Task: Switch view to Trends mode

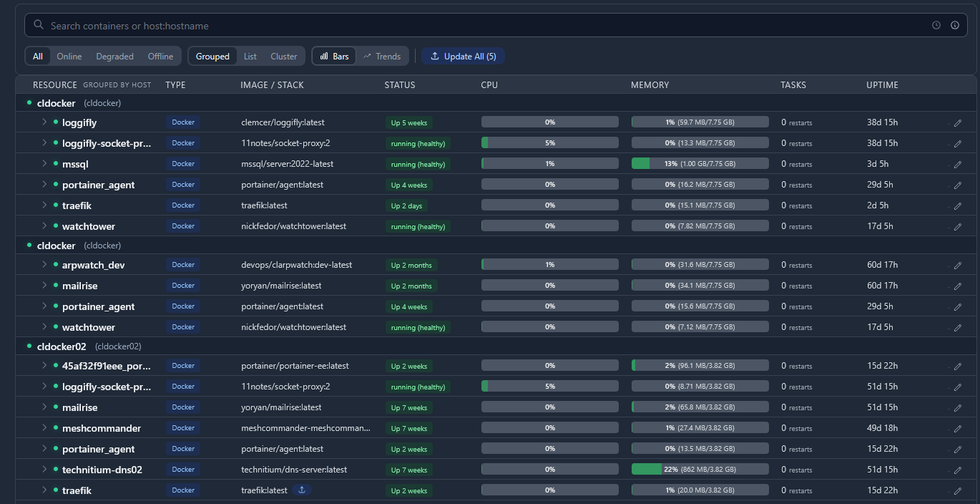Action: click(x=382, y=57)
